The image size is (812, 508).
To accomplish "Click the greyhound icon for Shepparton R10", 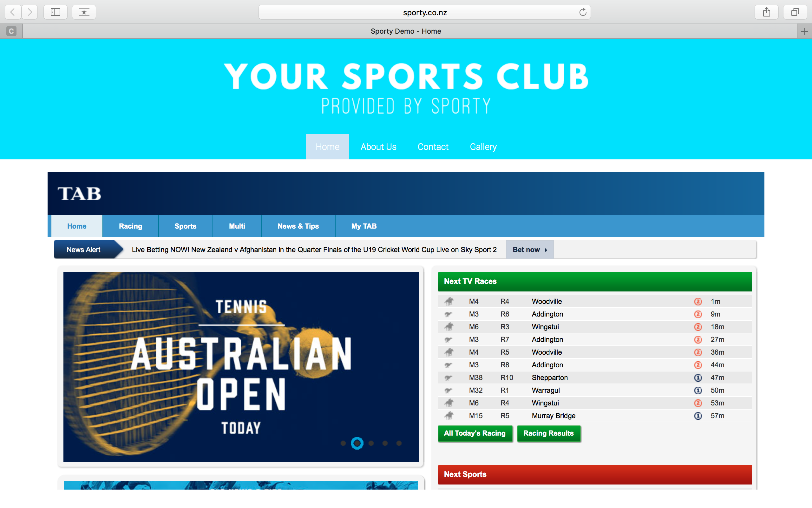I will point(449,378).
